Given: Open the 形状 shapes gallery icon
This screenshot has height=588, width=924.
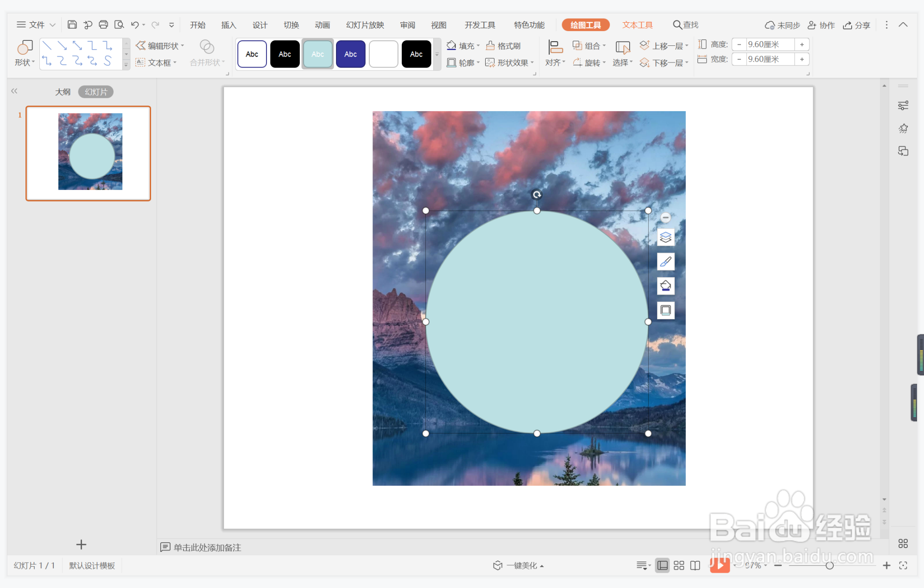Looking at the screenshot, I should (x=25, y=53).
